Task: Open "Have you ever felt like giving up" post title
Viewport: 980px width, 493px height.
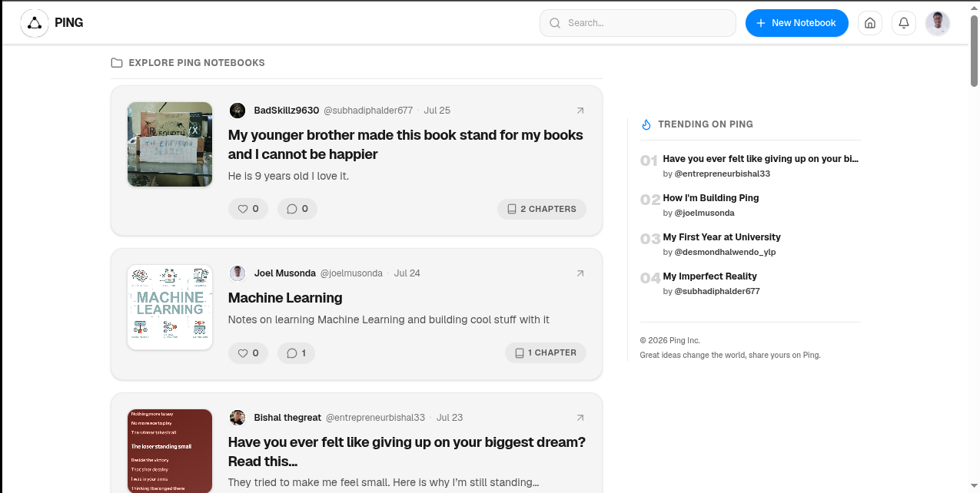Action: [407, 452]
